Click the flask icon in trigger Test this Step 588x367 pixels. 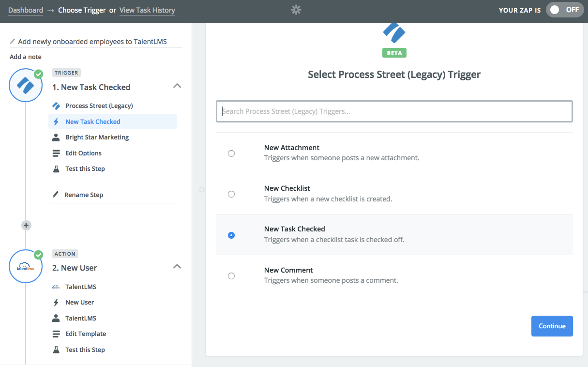[x=56, y=168]
